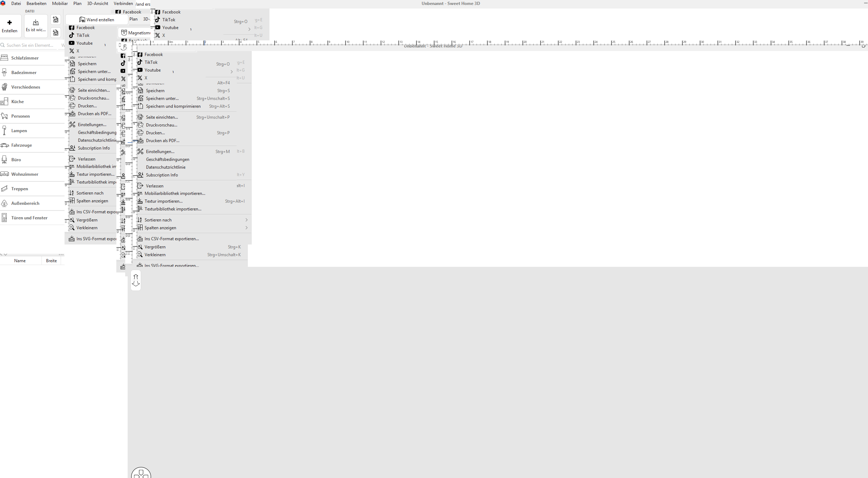Choose the Lampen category icon
The height and width of the screenshot is (478, 868).
click(x=5, y=131)
